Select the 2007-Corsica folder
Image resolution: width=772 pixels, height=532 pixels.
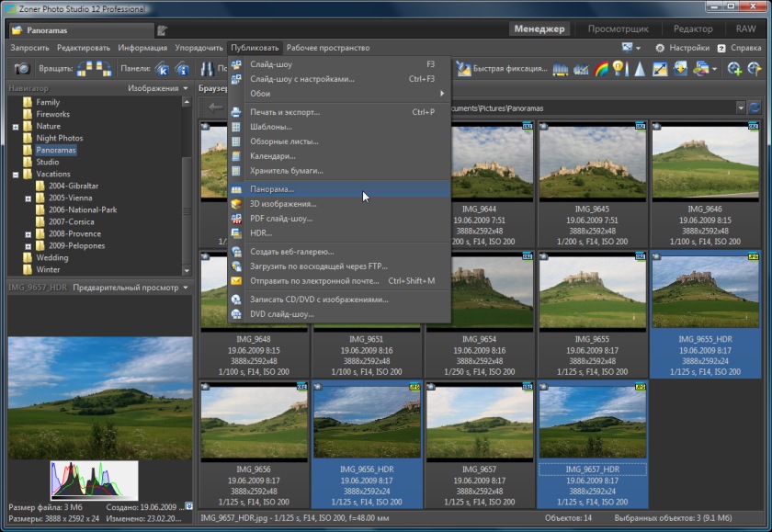(x=70, y=221)
